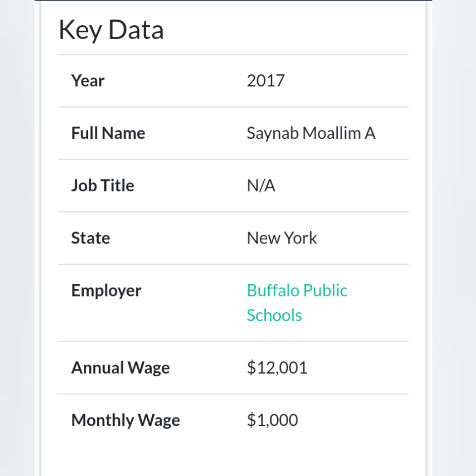The height and width of the screenshot is (476, 476).
Task: Click the gray page margin right of card
Action: [454, 238]
